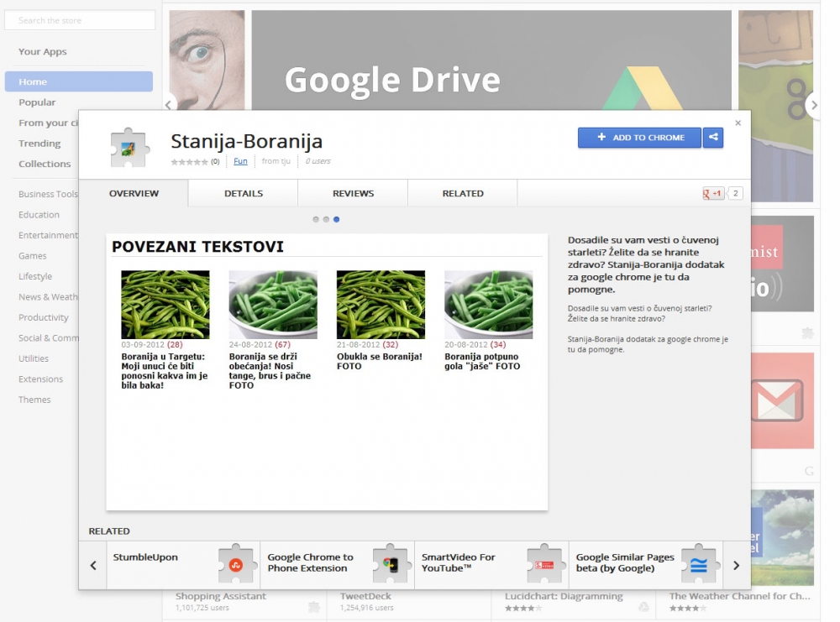Select the third screenshot carousel dot
Image resolution: width=840 pixels, height=622 pixels.
tap(336, 219)
